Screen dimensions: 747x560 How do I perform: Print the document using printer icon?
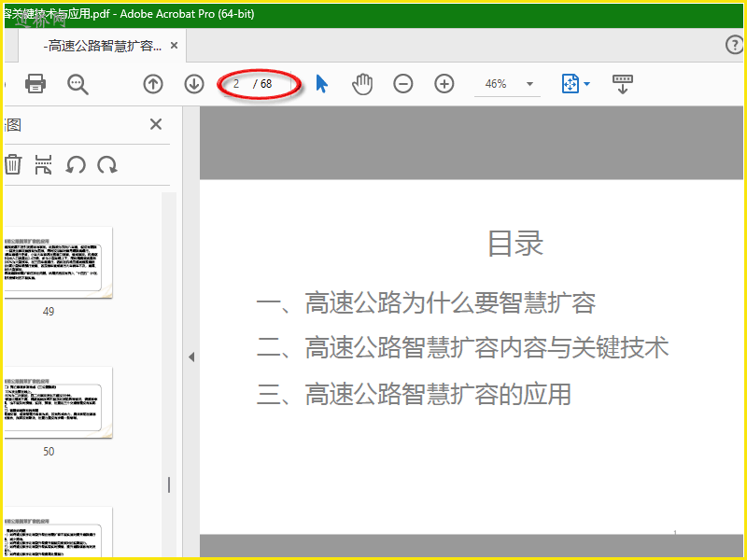click(35, 84)
